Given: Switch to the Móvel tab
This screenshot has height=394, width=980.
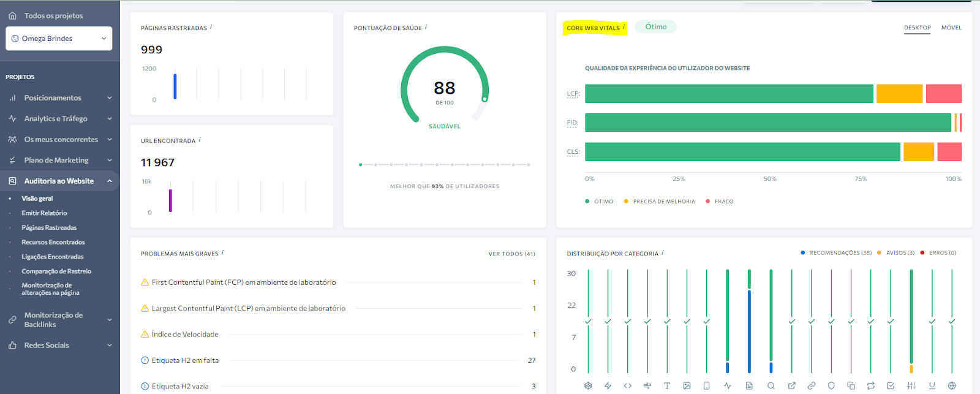Looking at the screenshot, I should 951,28.
